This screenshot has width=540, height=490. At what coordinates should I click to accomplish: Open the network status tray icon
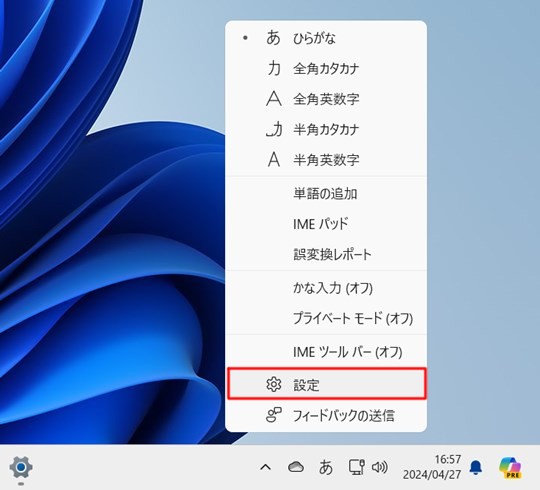tap(356, 467)
